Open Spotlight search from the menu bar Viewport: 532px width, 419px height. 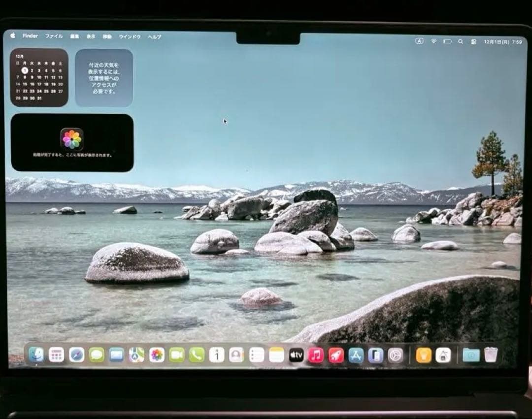point(461,41)
